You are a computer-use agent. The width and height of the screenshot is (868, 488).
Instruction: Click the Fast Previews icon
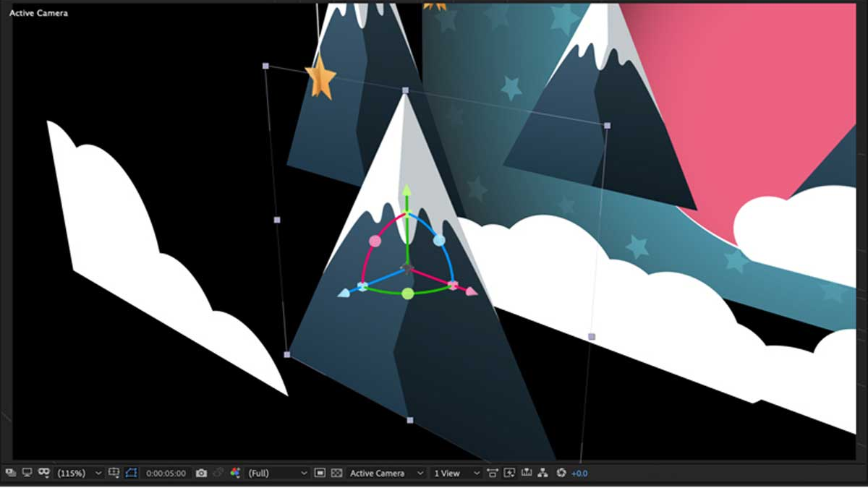(x=509, y=473)
